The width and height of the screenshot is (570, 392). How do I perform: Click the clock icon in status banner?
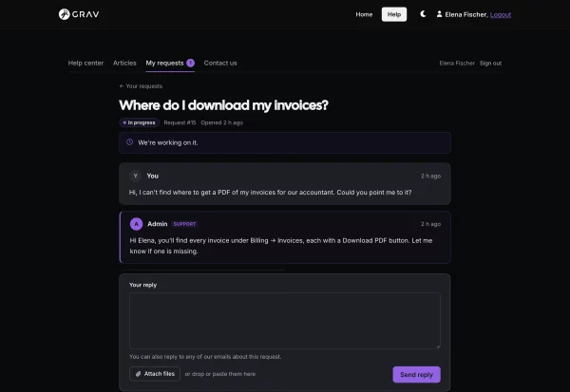[x=129, y=142]
